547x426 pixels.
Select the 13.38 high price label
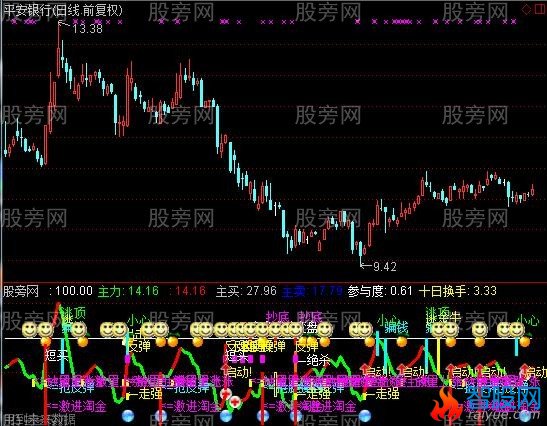point(88,29)
